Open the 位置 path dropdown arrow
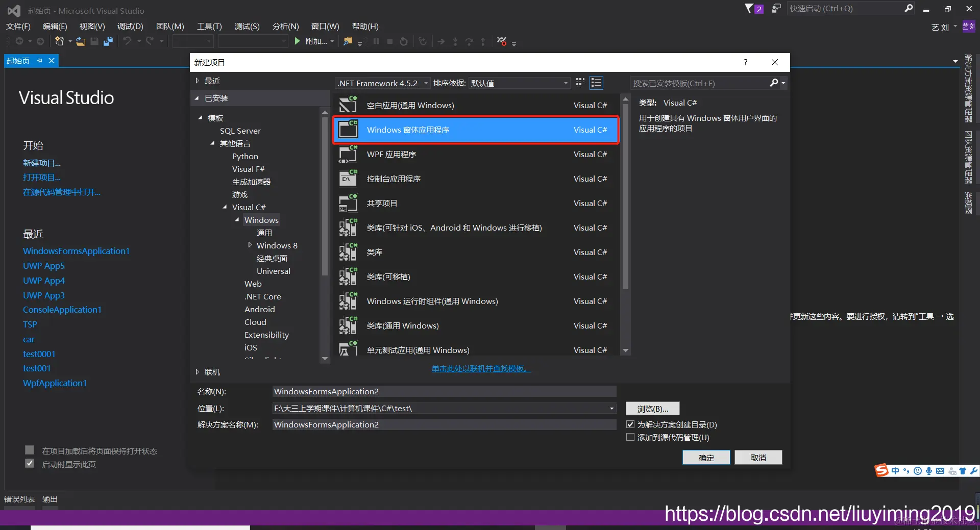The width and height of the screenshot is (980, 530). point(611,408)
